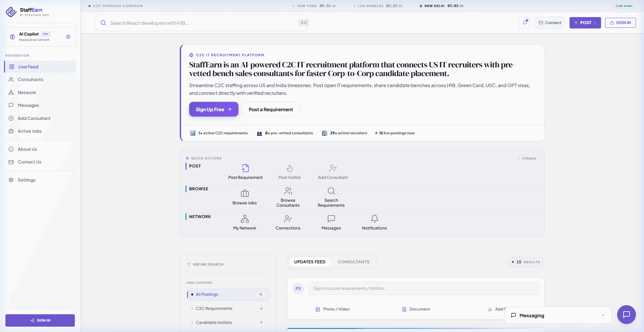Click the StaffEarn logo icon
Screen dimensions: 644x332
tap(11, 12)
